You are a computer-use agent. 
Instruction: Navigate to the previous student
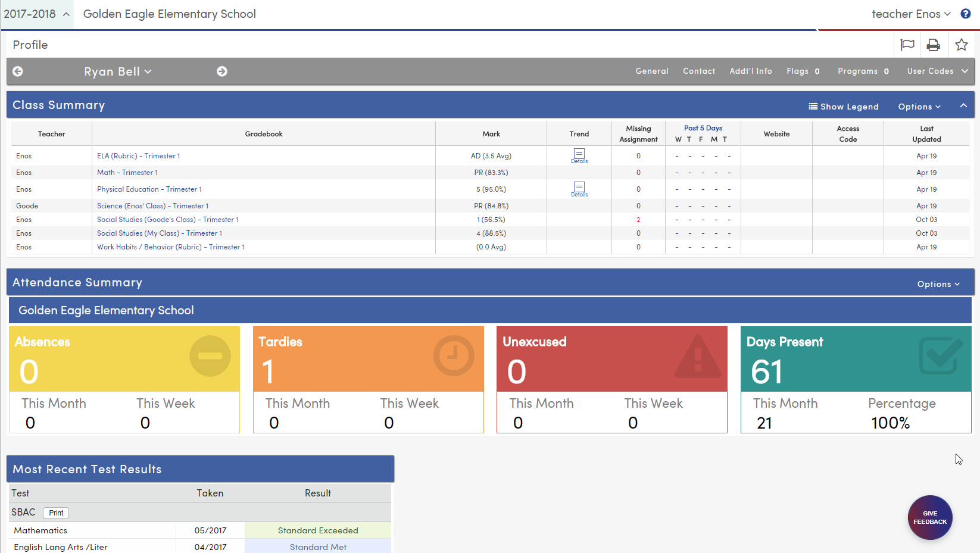18,71
